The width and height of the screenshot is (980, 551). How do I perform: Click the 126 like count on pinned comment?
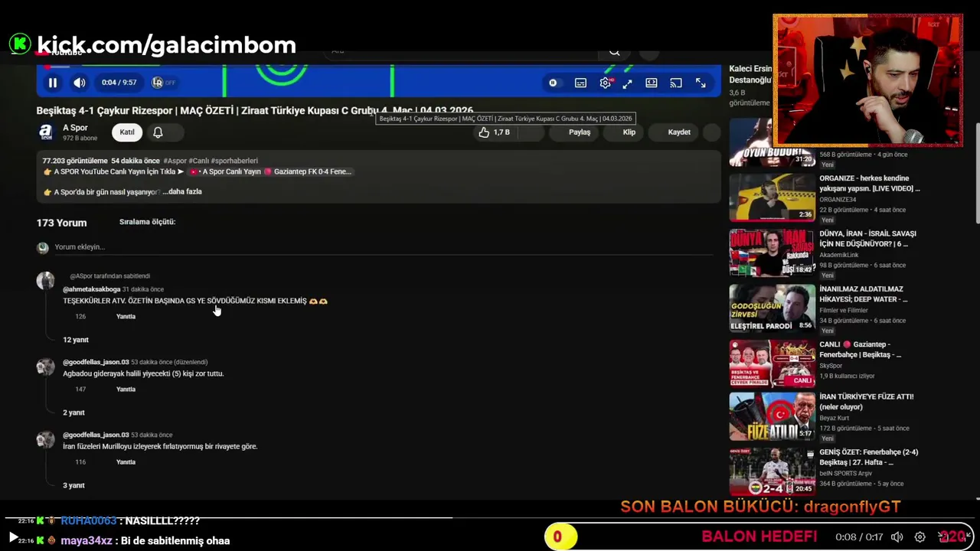click(80, 317)
